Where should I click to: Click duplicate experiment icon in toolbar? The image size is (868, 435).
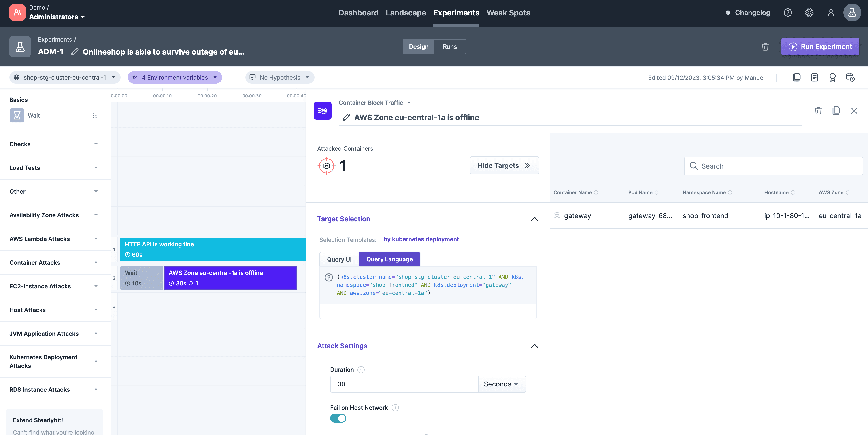(x=797, y=77)
